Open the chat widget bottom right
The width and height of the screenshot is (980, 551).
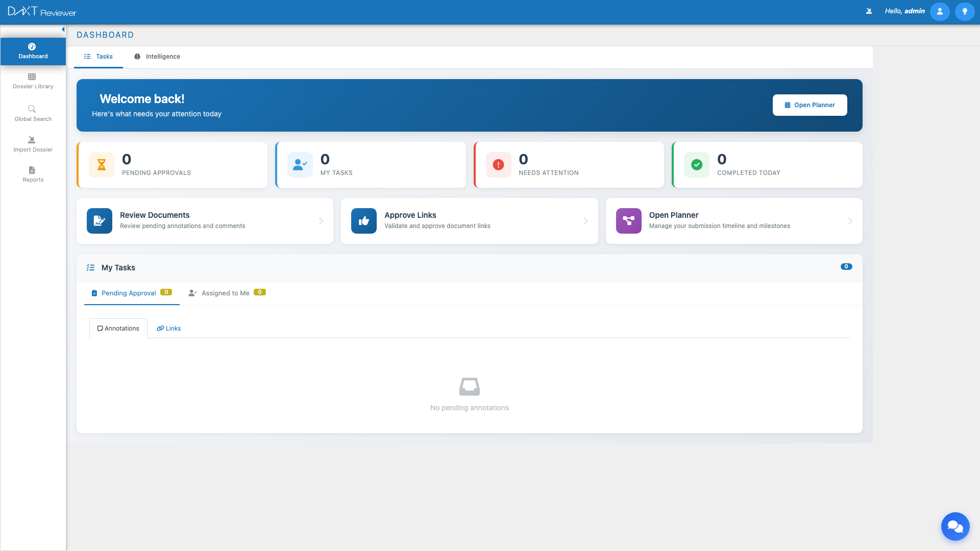pyautogui.click(x=955, y=526)
